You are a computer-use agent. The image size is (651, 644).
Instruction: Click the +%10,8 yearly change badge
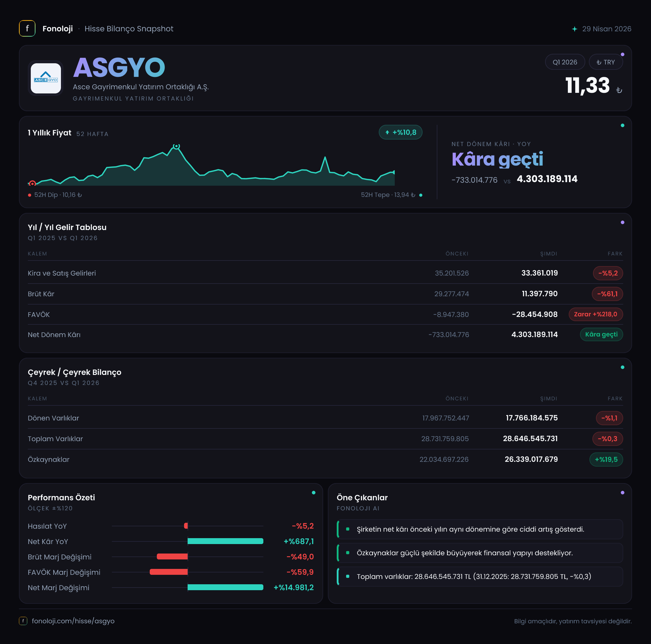[x=401, y=132]
